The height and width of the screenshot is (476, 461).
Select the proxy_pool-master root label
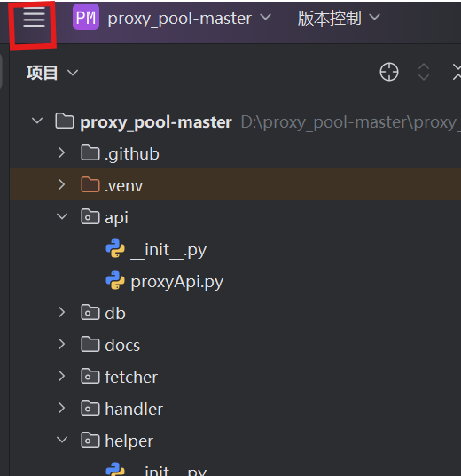tap(156, 122)
